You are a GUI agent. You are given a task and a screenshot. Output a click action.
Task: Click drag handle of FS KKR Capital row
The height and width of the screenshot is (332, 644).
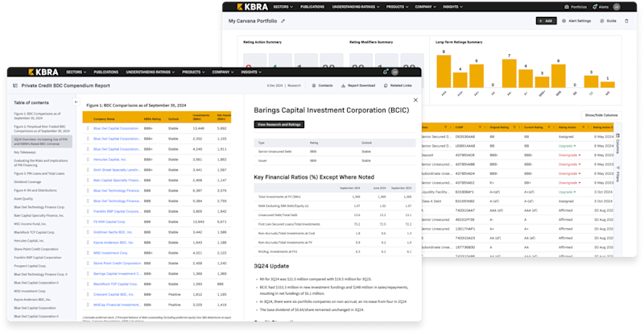(x=88, y=222)
